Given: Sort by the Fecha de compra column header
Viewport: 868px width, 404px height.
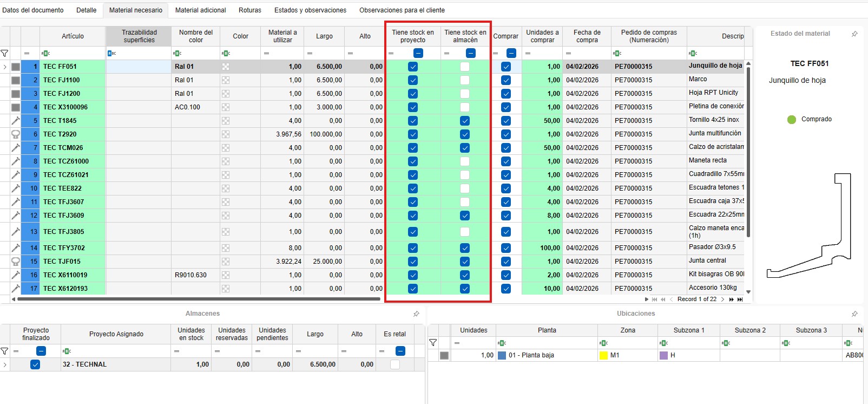Looking at the screenshot, I should [x=587, y=36].
